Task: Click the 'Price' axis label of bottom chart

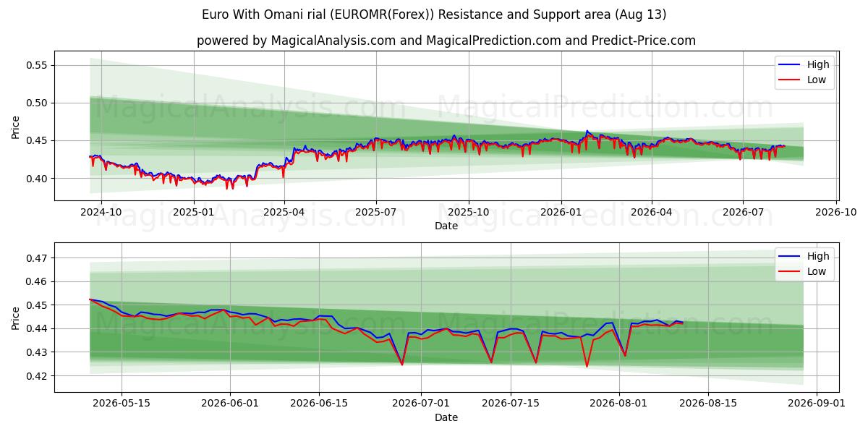Action: pos(16,318)
